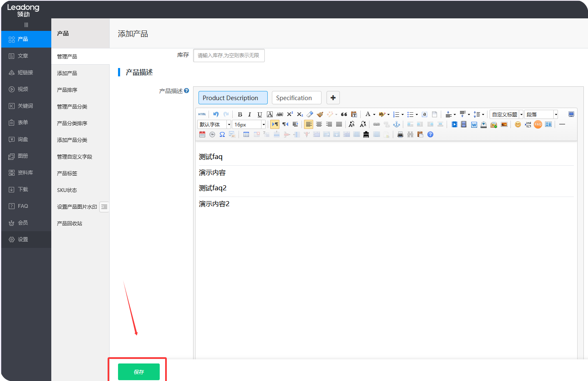Switch to the Product Description tab
The image size is (588, 381).
click(233, 98)
